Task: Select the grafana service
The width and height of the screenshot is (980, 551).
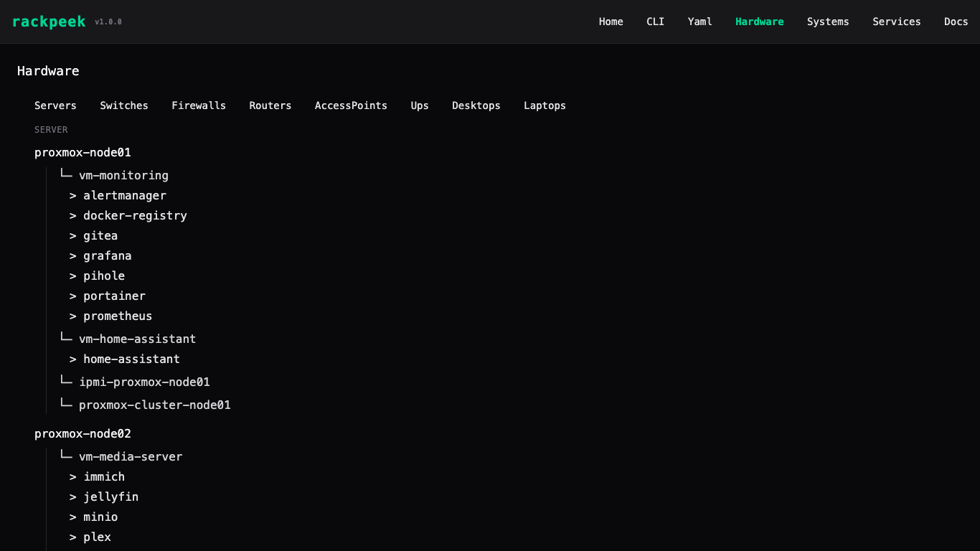Action: pos(107,255)
